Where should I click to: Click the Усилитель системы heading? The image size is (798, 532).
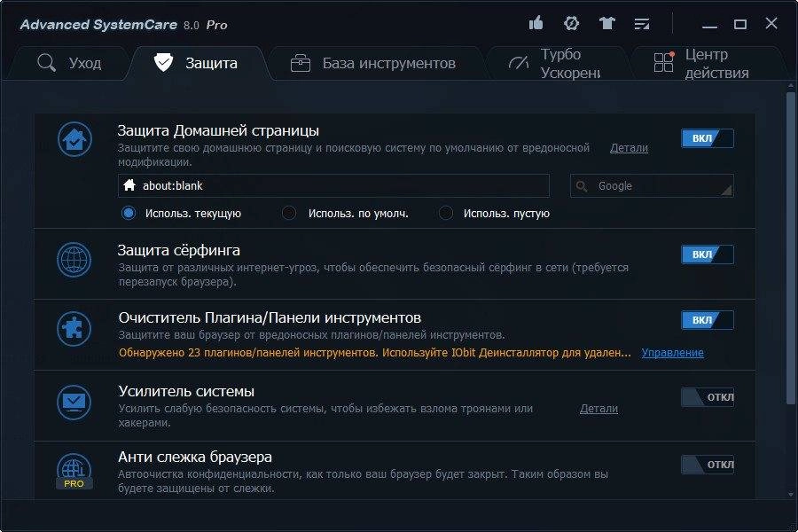click(186, 391)
